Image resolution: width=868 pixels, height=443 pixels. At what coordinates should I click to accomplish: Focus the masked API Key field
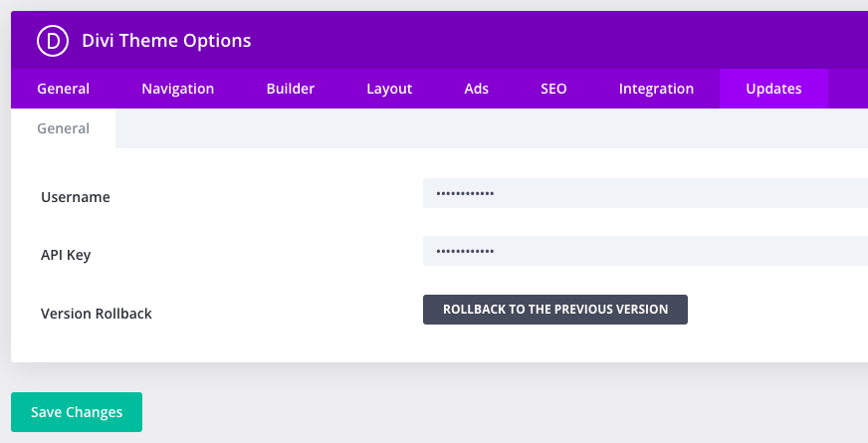[645, 251]
